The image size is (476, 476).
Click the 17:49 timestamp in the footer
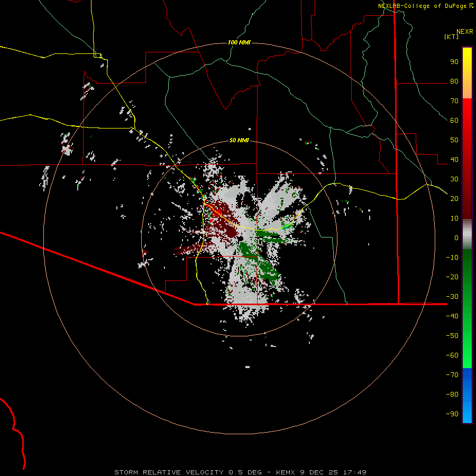tap(354, 472)
